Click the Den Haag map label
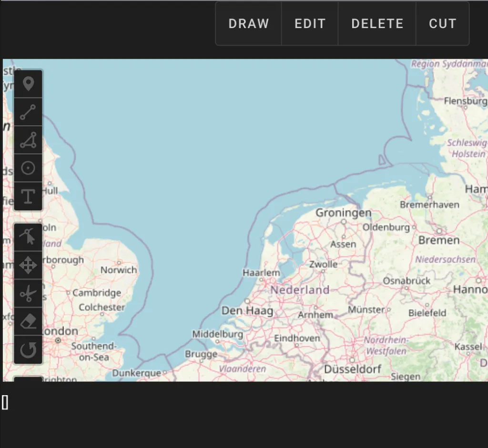 pyautogui.click(x=247, y=311)
